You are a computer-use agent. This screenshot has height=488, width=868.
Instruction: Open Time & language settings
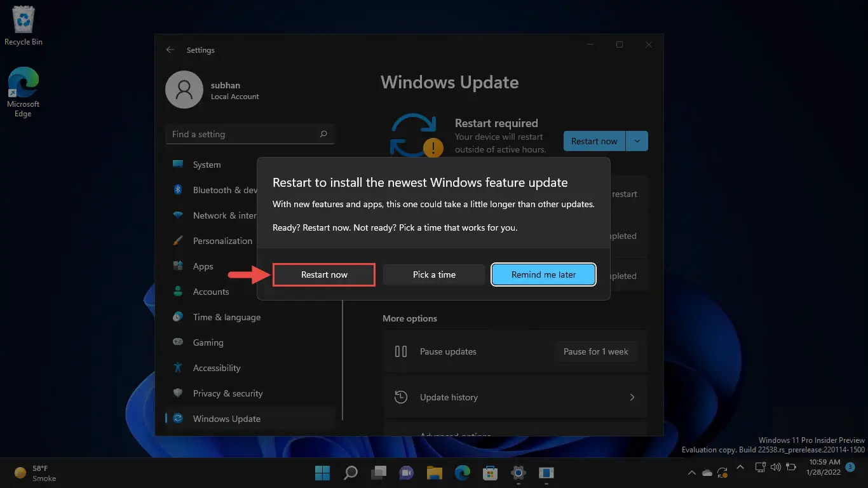point(250,317)
